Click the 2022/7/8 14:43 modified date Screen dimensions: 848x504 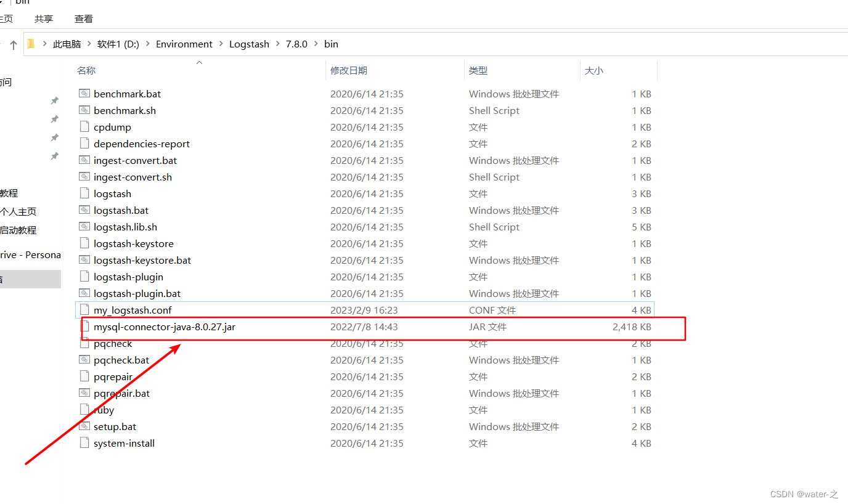[364, 327]
